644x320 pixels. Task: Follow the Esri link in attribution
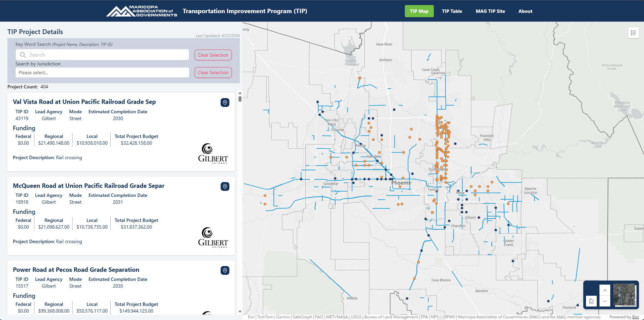click(636, 317)
